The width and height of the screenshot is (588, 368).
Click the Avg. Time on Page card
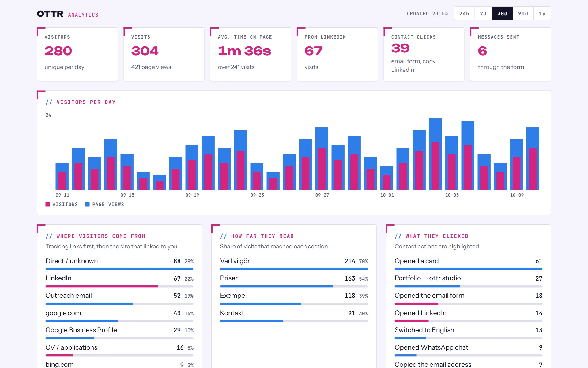[x=251, y=54]
